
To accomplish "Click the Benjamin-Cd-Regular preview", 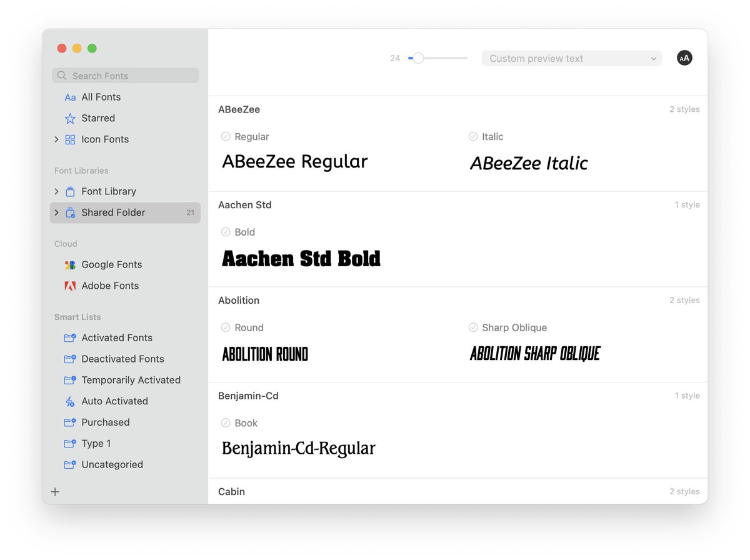I will [x=299, y=449].
